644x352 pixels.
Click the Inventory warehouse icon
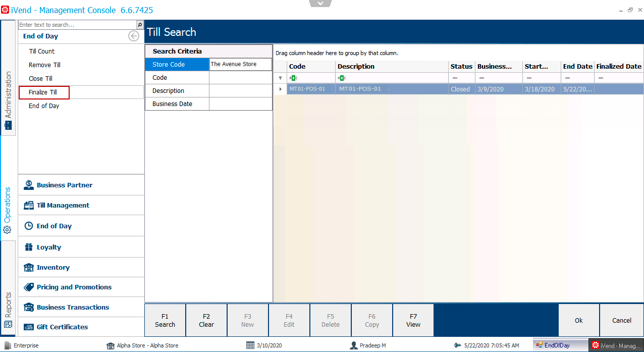pos(28,267)
